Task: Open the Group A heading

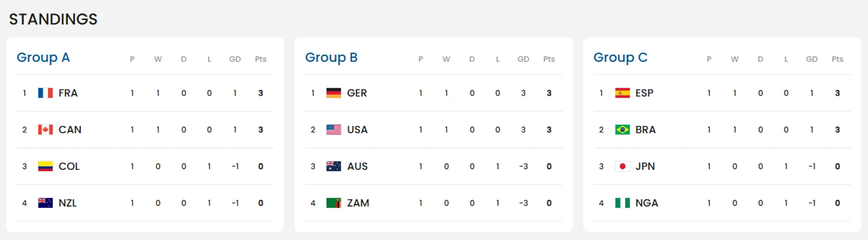Action: click(x=43, y=58)
